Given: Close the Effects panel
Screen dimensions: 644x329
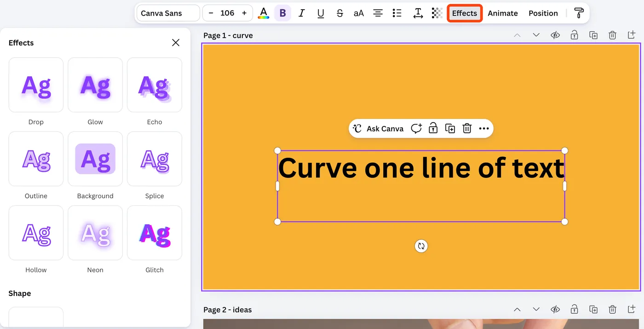Looking at the screenshot, I should (176, 43).
